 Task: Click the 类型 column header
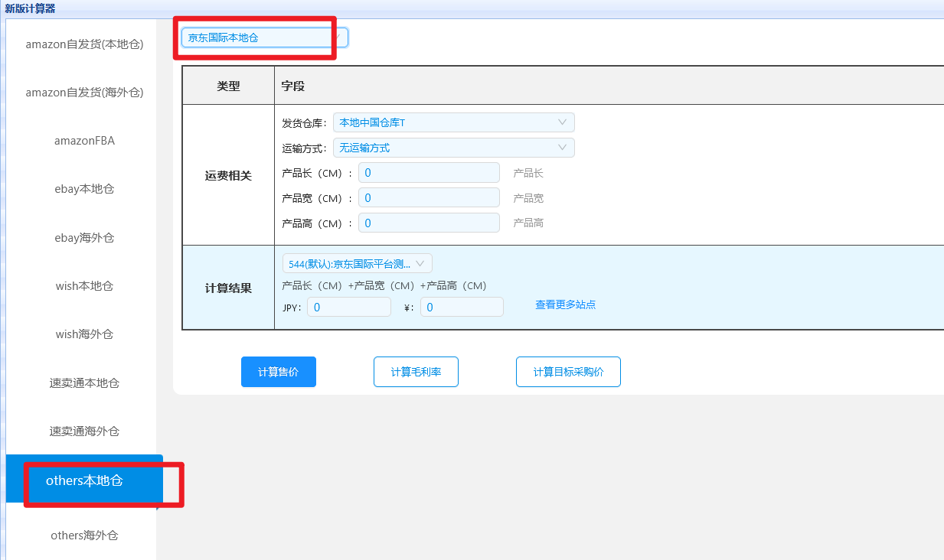tap(228, 86)
